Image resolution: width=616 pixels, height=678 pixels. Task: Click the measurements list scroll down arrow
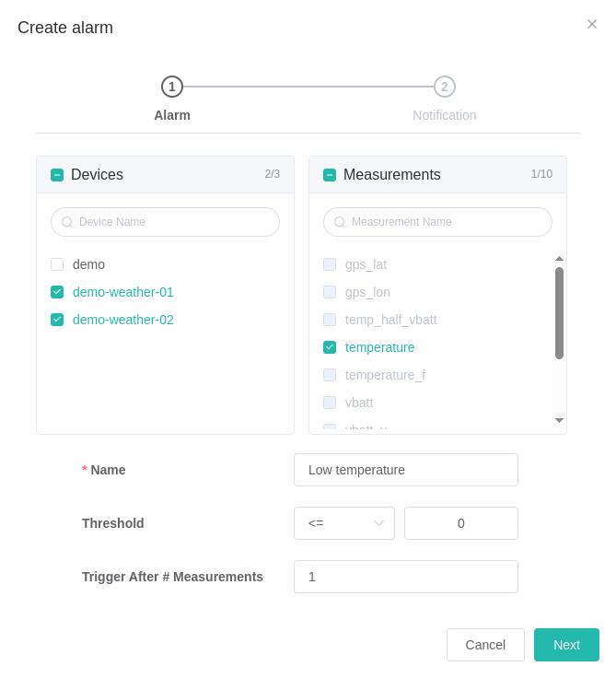point(559,420)
